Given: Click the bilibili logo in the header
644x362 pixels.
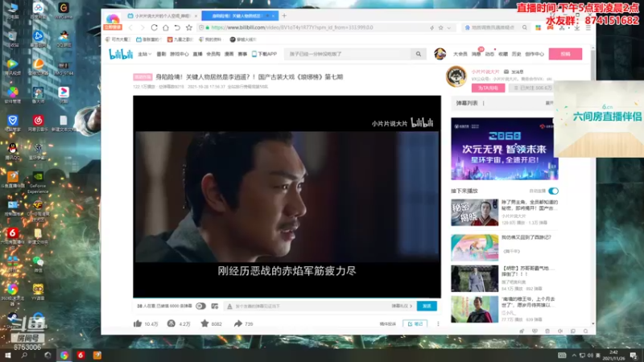Looking at the screenshot, I should click(121, 54).
